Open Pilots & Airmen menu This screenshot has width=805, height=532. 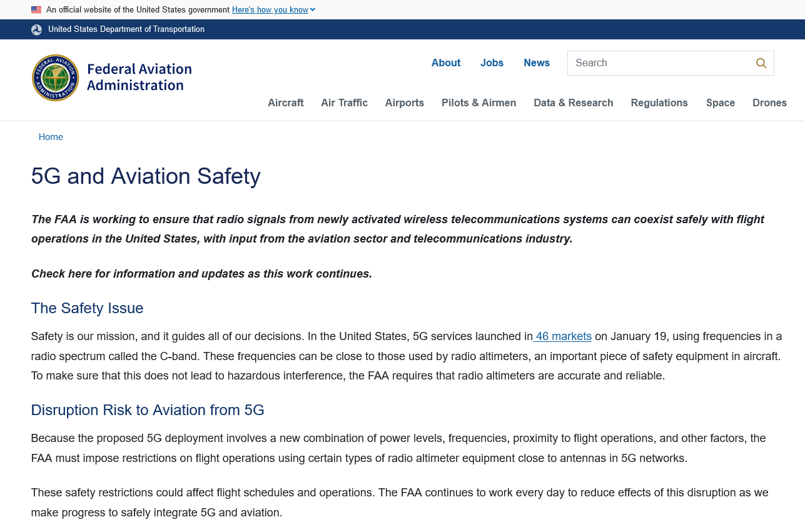click(x=478, y=103)
